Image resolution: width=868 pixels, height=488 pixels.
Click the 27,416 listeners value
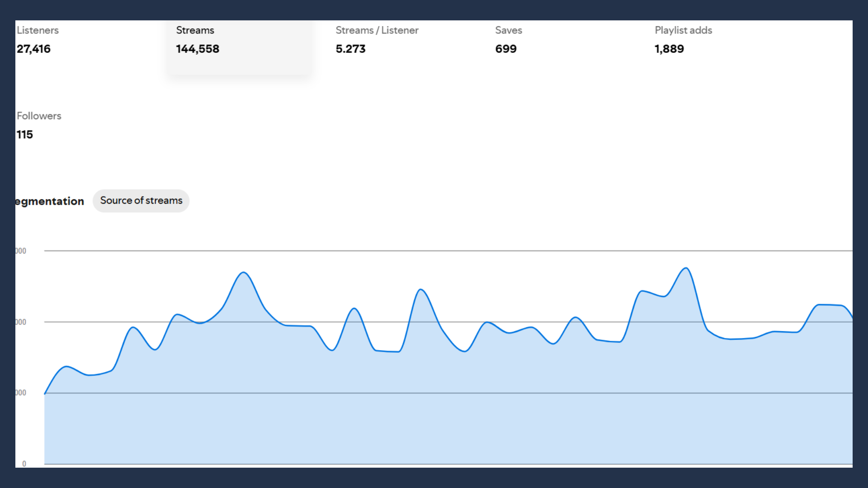point(33,49)
